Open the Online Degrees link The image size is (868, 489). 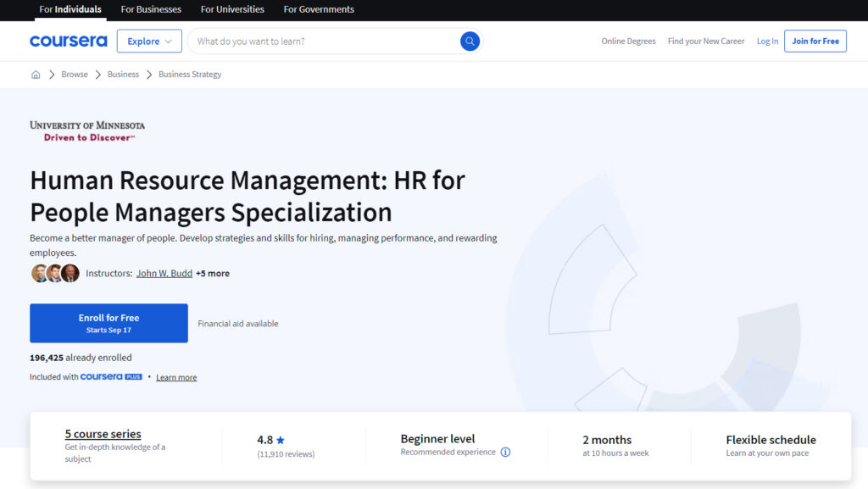(628, 41)
